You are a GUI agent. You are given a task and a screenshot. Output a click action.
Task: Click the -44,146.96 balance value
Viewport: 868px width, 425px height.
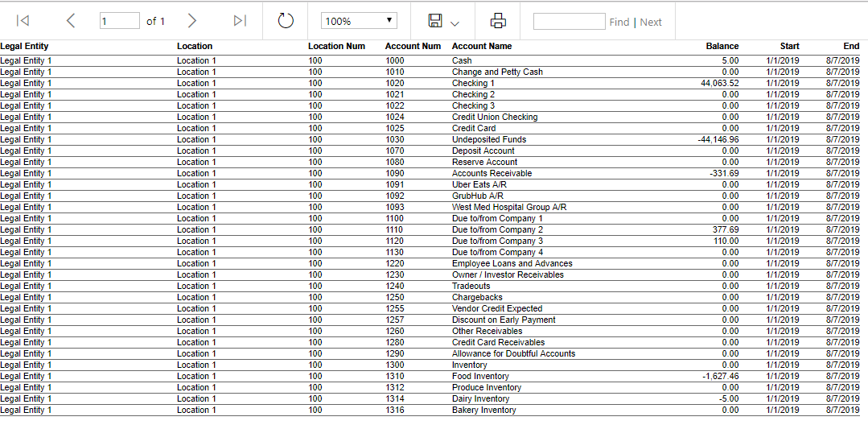[x=718, y=139]
